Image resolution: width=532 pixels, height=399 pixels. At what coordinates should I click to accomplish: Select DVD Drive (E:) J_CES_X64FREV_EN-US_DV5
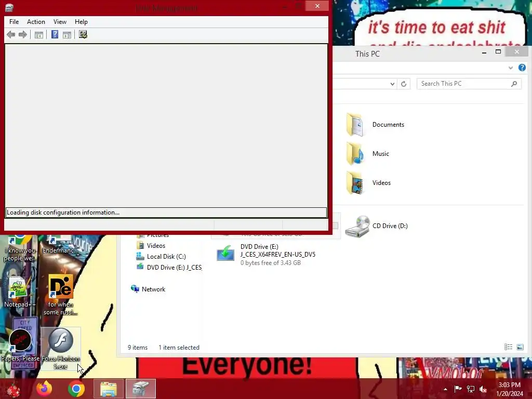(266, 255)
